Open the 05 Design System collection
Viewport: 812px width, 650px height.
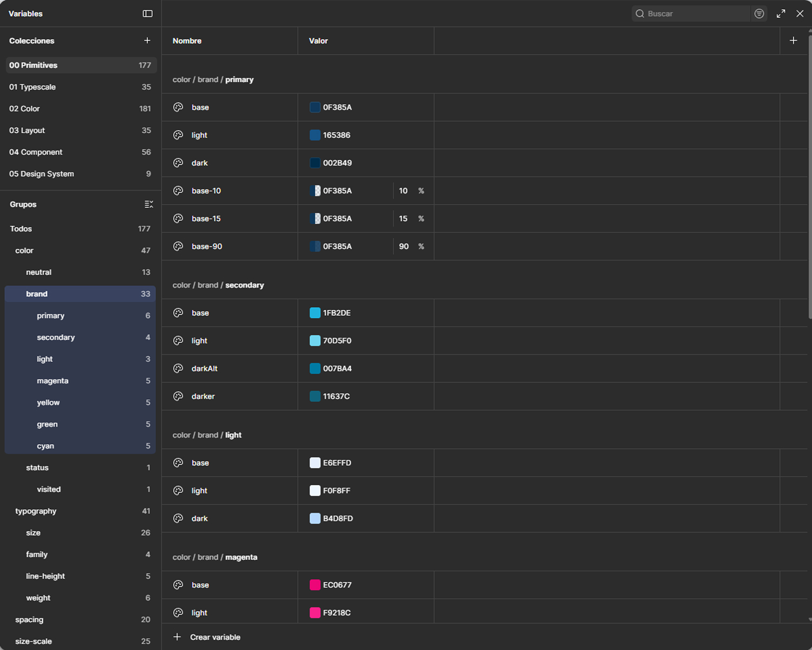(81, 173)
